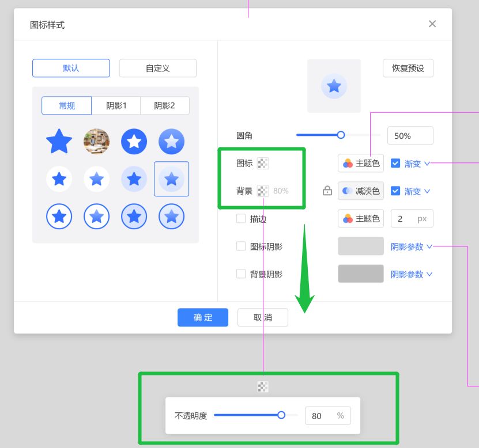Select blue star on light blue circle style
Screen dimensions: 479x448
[x=134, y=179]
